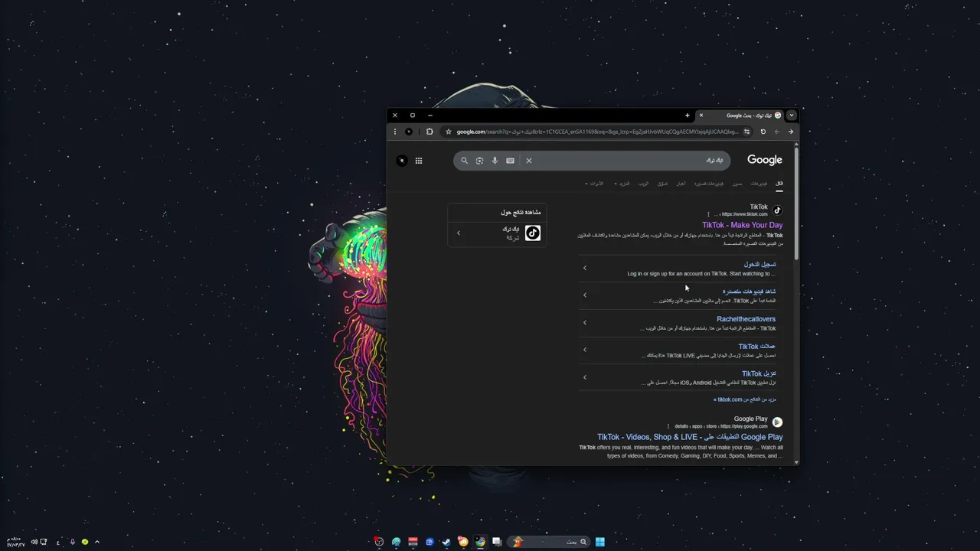Open 'TikTok - Videos, Shop & LIVE' Google Play link
The width and height of the screenshot is (980, 551).
(x=690, y=437)
